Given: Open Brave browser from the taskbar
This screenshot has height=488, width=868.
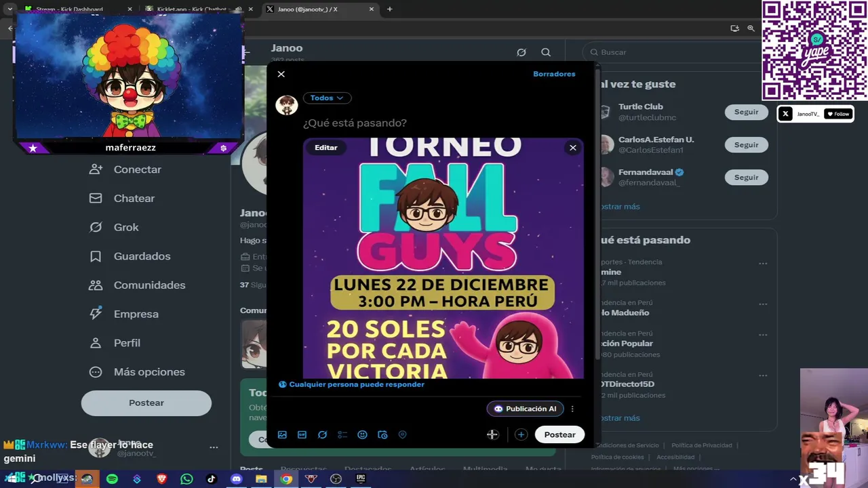Looking at the screenshot, I should [x=161, y=479].
